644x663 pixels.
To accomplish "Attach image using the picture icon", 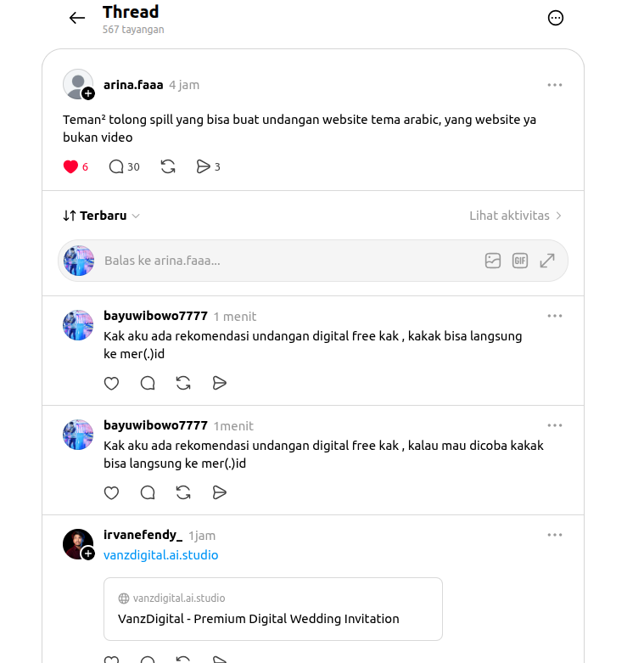I will 493,261.
